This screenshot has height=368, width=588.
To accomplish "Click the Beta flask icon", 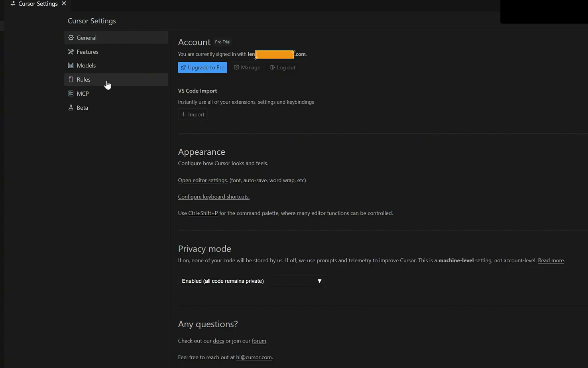I will (x=71, y=108).
